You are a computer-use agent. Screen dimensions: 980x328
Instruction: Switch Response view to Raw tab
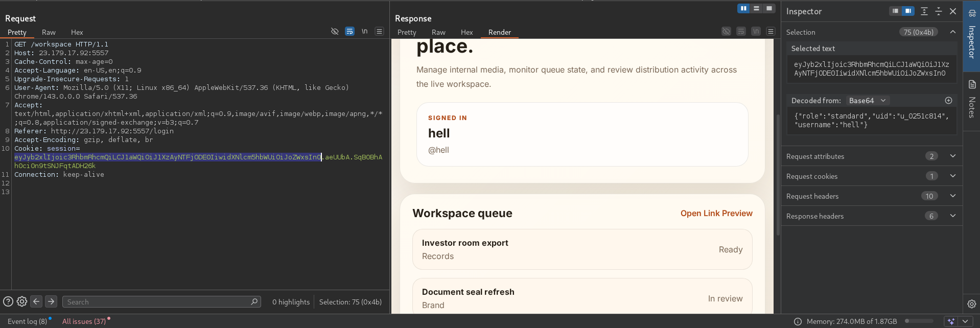438,32
